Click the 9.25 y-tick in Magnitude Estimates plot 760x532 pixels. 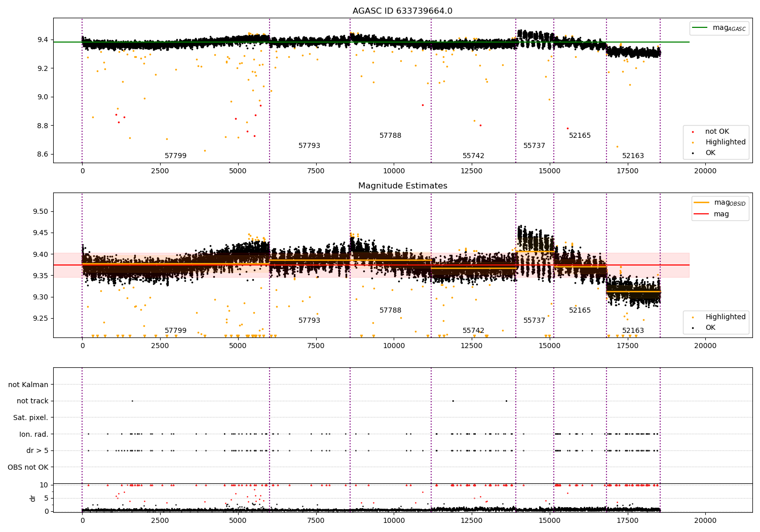(x=41, y=319)
